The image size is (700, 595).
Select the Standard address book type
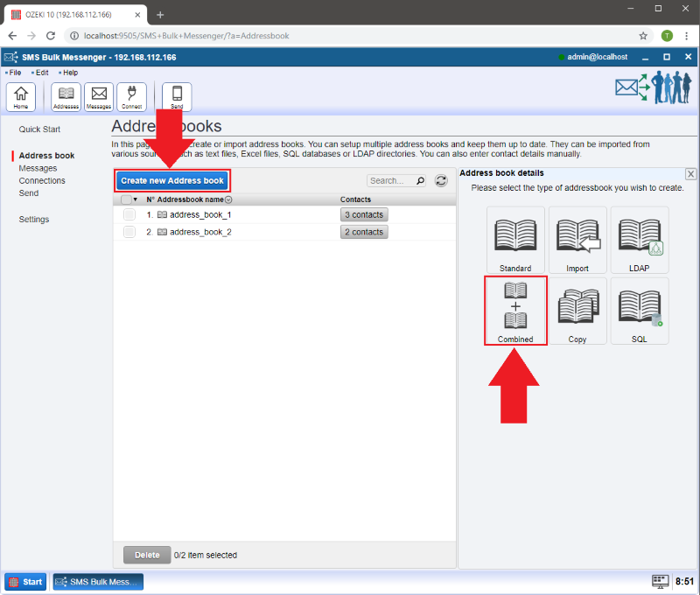tap(516, 241)
